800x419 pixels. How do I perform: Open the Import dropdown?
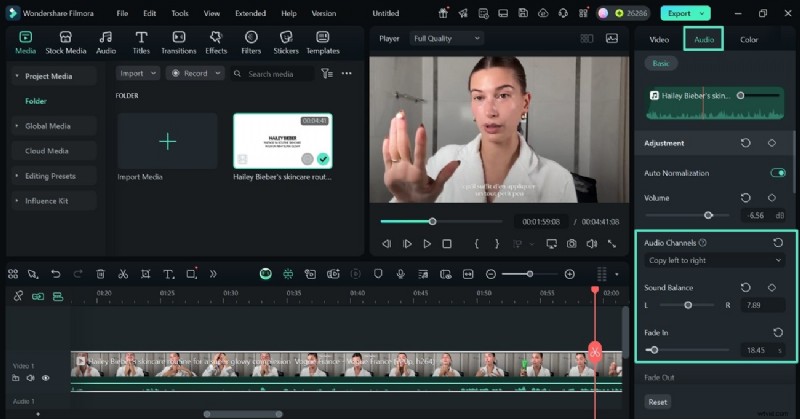[138, 73]
